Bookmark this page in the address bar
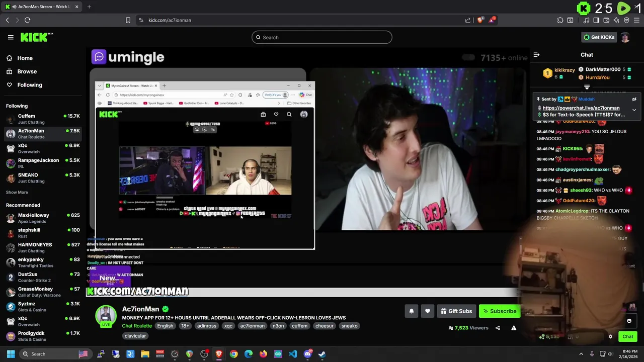The image size is (644, 362). (x=128, y=20)
